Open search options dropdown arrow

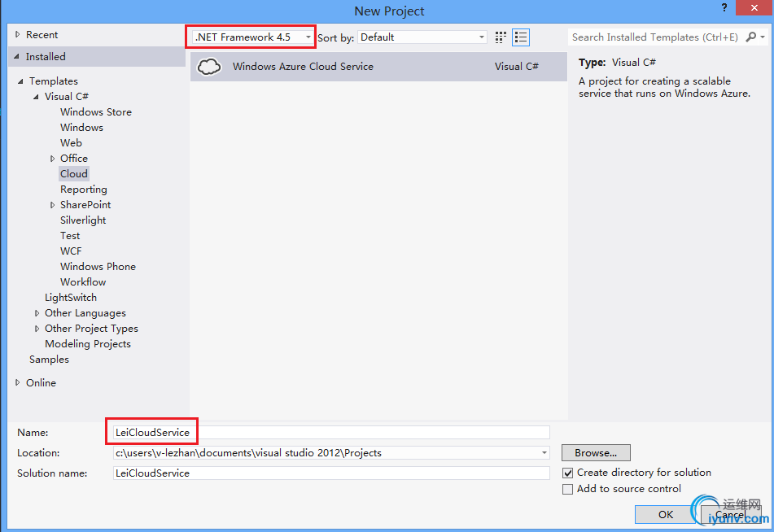pos(763,37)
